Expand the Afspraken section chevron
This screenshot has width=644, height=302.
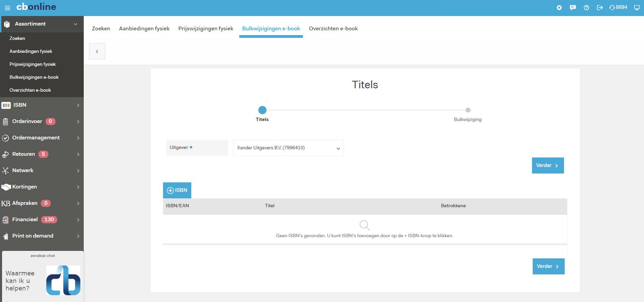pyautogui.click(x=78, y=203)
